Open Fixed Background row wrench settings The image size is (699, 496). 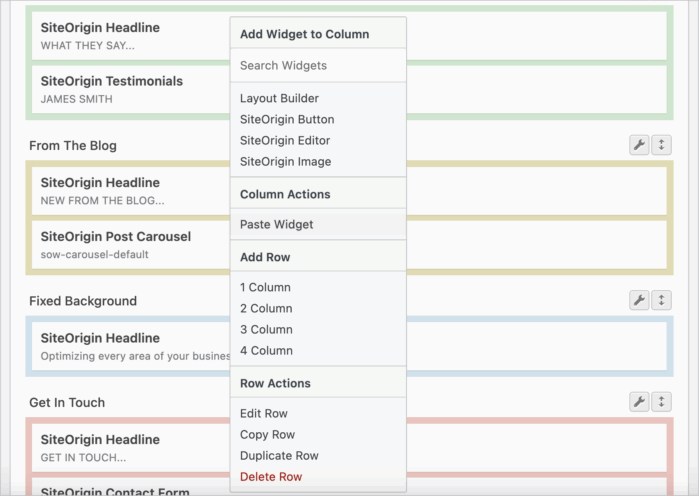pyautogui.click(x=639, y=300)
